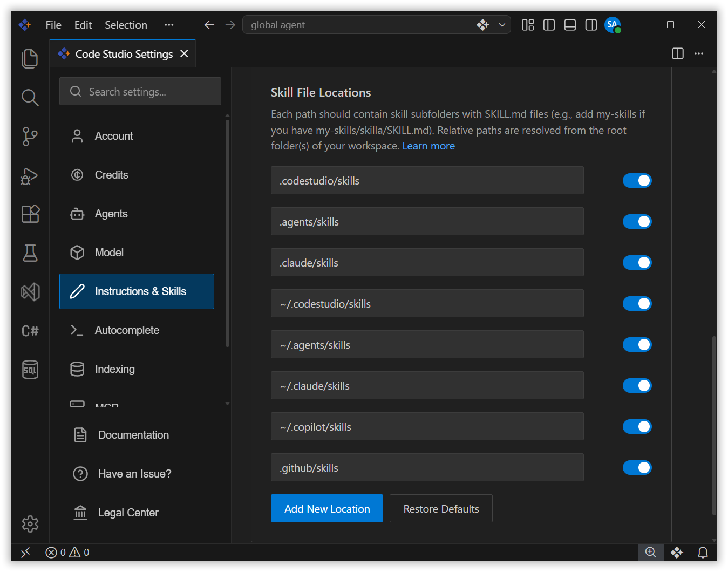This screenshot has height=572, width=728.
Task: Click the errors and warnings status indicator
Action: click(67, 552)
